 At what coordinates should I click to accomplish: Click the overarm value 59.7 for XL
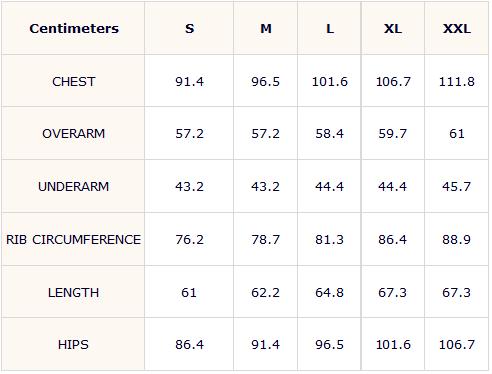click(x=393, y=134)
